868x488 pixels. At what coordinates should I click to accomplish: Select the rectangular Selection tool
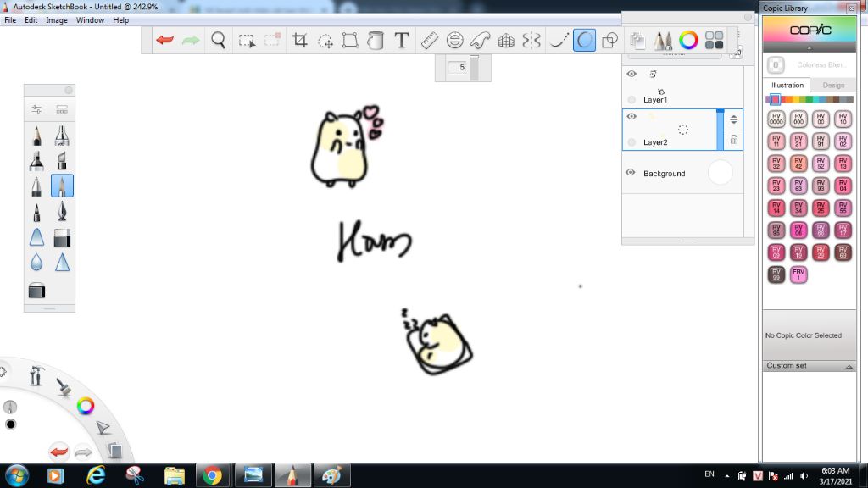[x=247, y=41]
